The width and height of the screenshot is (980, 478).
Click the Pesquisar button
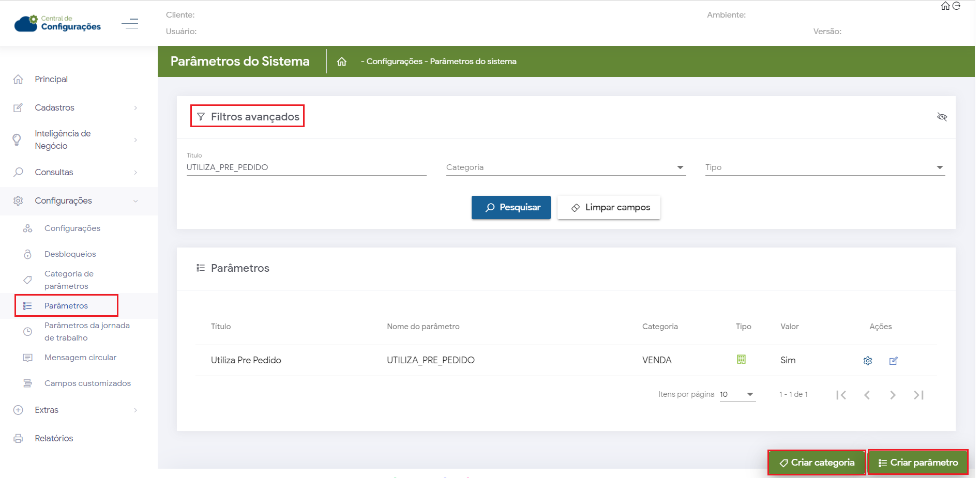click(511, 207)
